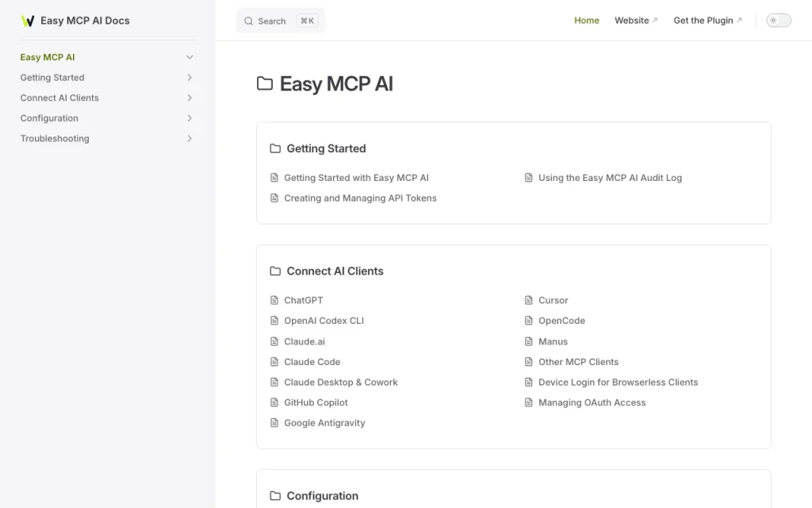Open Using the Easy MCP AI Audit Log link
Screen dimensions: 812x508
(610, 178)
